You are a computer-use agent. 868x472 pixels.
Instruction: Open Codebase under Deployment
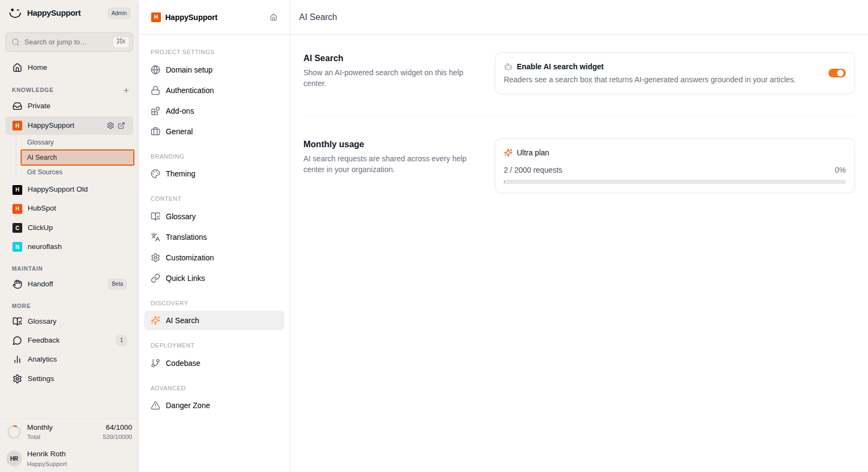(214, 363)
